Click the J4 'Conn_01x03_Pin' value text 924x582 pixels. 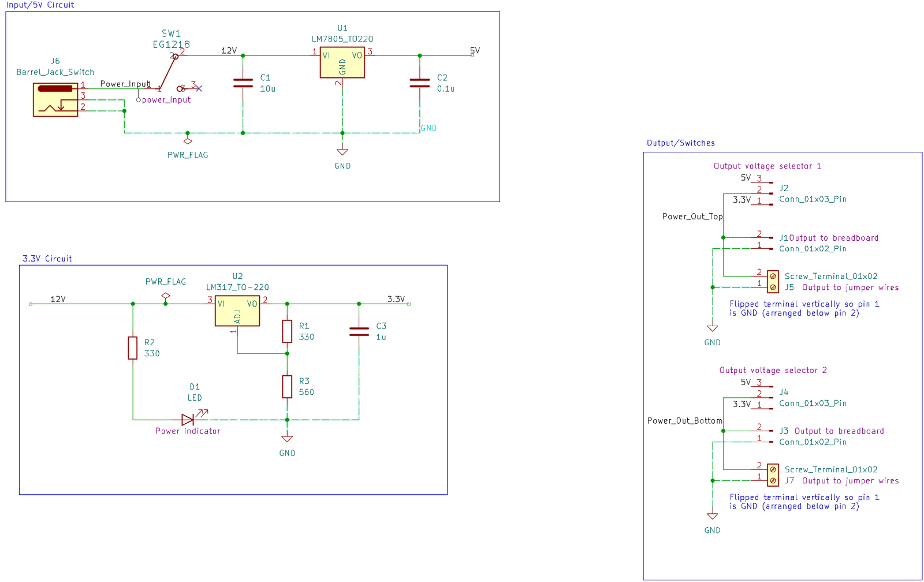tap(813, 404)
